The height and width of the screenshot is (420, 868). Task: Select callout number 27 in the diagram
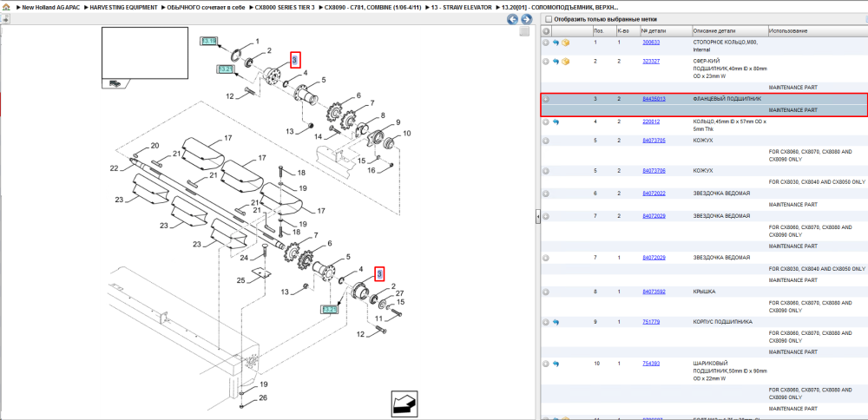tap(399, 293)
